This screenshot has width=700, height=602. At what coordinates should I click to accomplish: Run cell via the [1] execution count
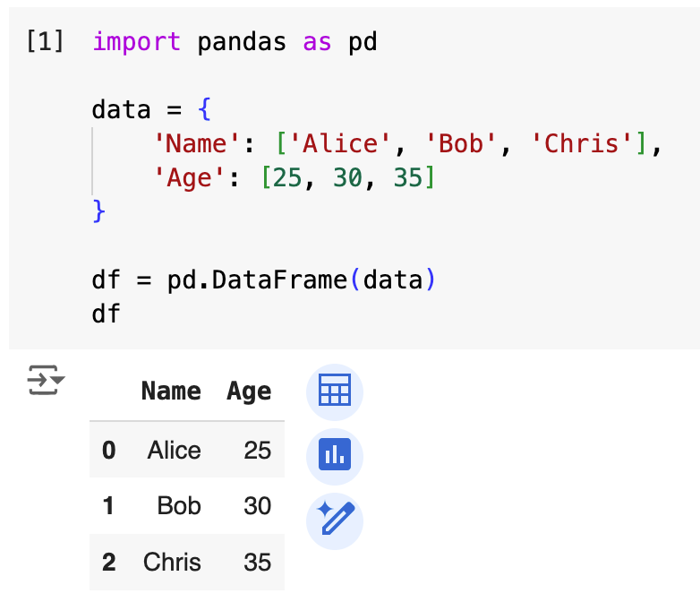pyautogui.click(x=45, y=42)
